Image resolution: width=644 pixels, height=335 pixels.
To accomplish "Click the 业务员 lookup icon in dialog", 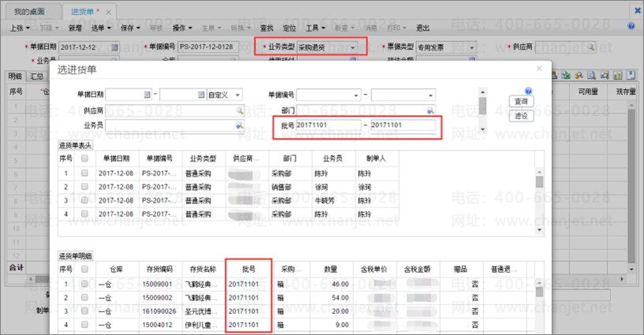I will [x=238, y=125].
